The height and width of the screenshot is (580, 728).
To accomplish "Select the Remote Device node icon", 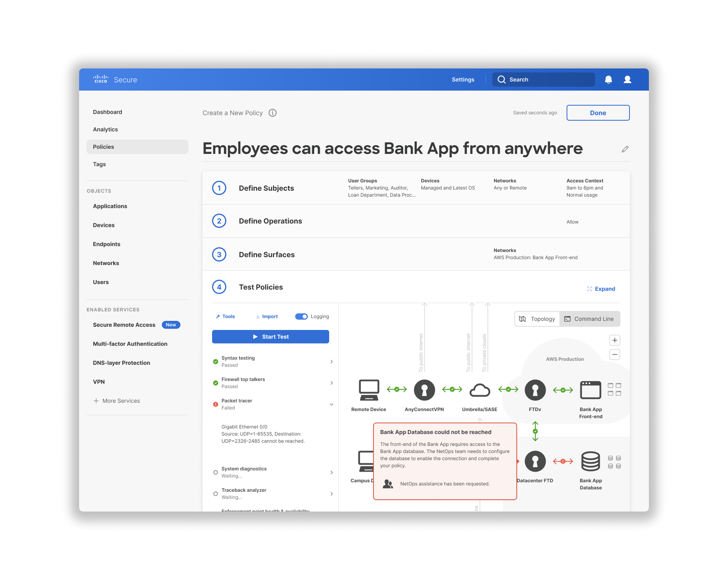I will pyautogui.click(x=369, y=390).
